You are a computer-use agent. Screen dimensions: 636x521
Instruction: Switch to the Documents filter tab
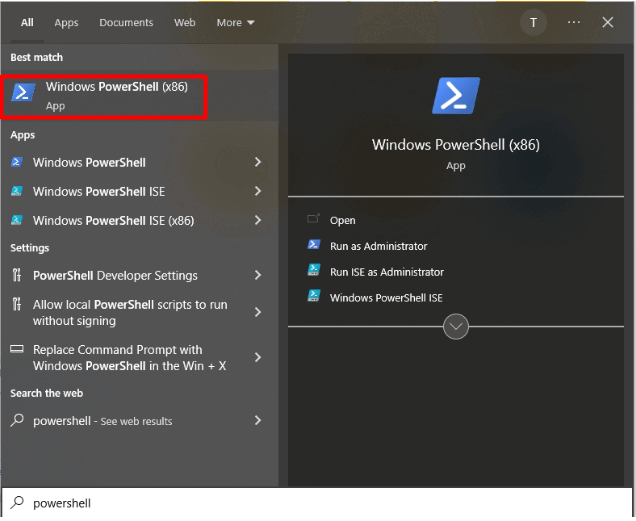(x=126, y=23)
